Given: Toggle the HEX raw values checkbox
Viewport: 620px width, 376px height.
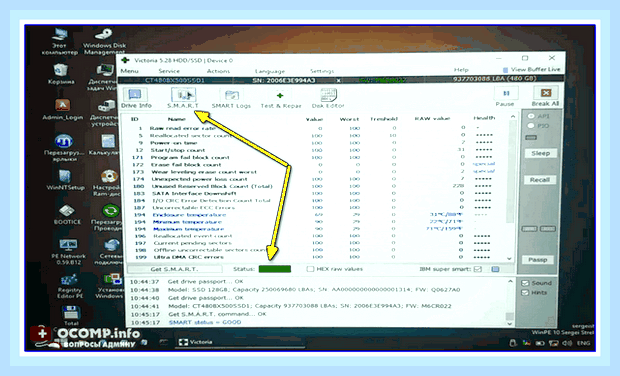Looking at the screenshot, I should 310,269.
